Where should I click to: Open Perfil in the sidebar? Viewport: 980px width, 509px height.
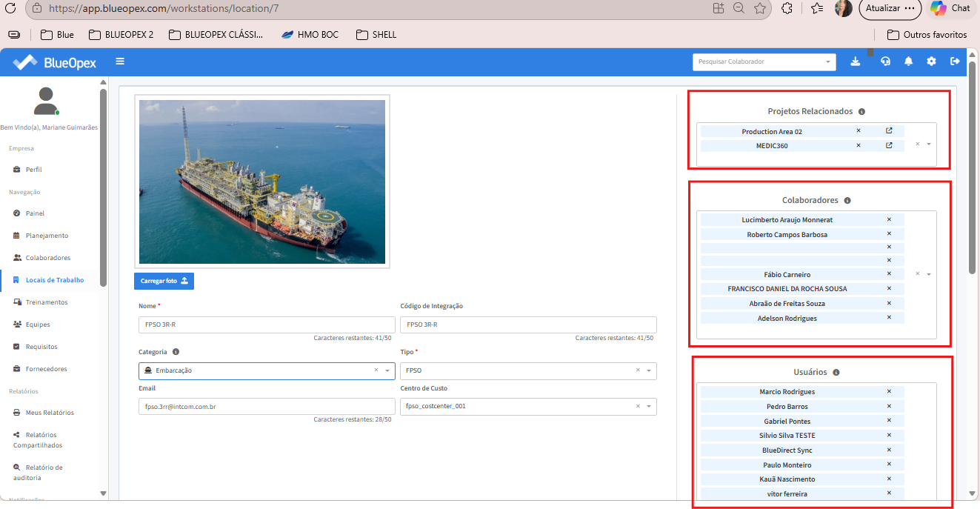(x=33, y=170)
